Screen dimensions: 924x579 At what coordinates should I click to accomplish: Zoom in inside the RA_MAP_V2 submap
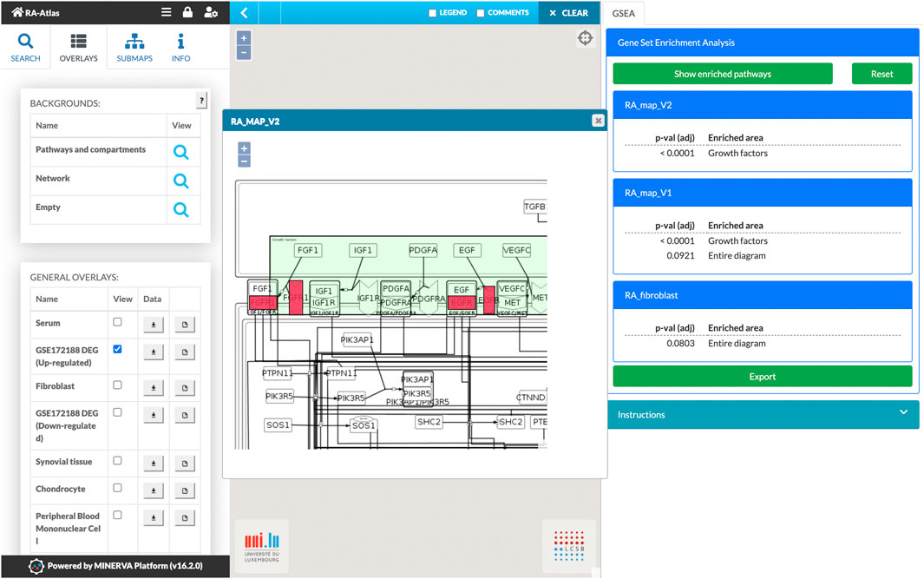244,148
